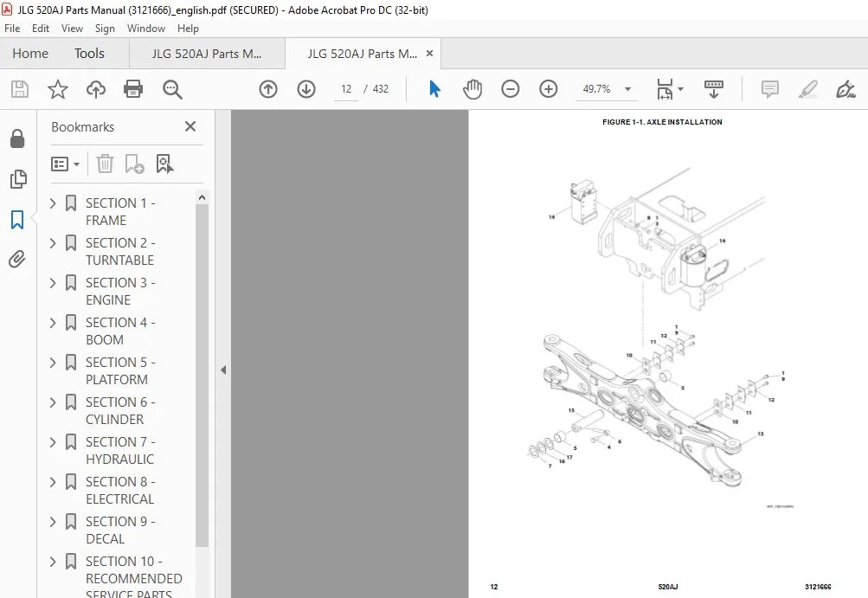Upload file to cloud icon
Screen dimensions: 868x598
click(96, 89)
